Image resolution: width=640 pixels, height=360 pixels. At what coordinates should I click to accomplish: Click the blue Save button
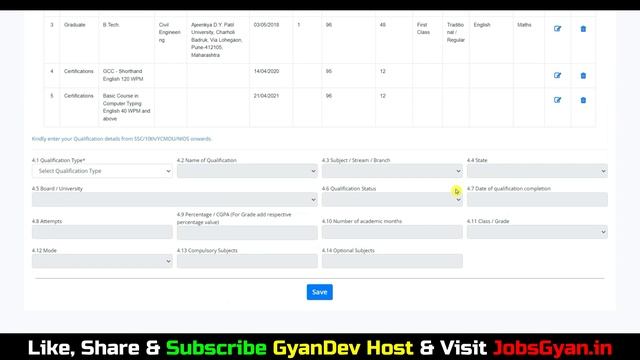point(320,292)
